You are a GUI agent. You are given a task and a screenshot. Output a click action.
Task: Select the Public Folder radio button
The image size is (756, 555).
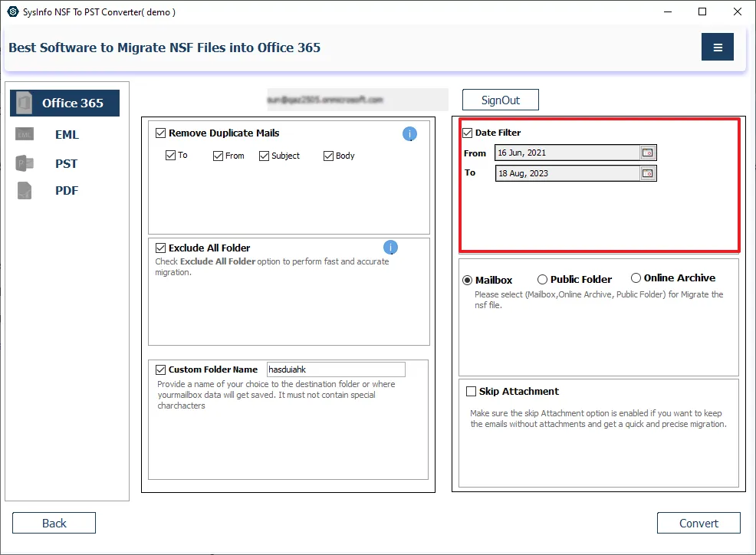542,279
